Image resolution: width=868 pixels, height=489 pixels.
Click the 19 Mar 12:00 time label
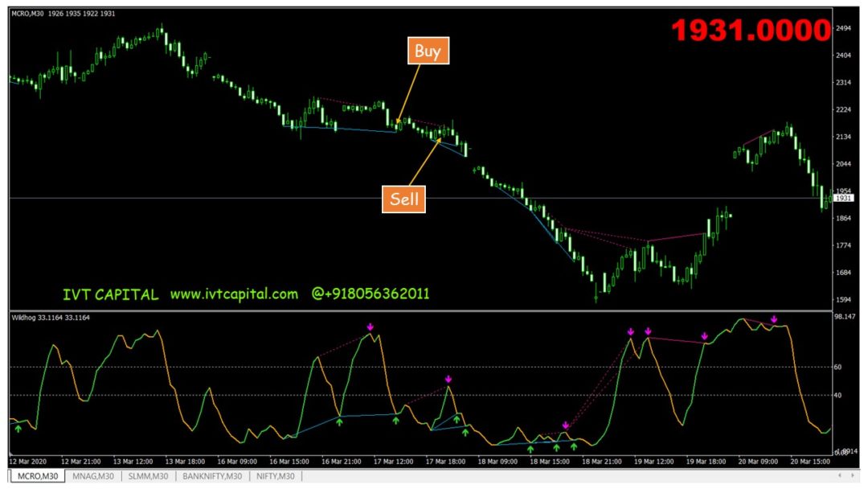pos(653,462)
